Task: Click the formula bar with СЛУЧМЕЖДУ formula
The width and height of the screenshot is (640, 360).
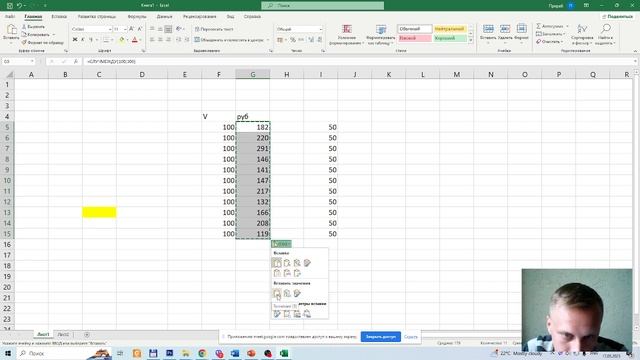Action: (x=359, y=61)
